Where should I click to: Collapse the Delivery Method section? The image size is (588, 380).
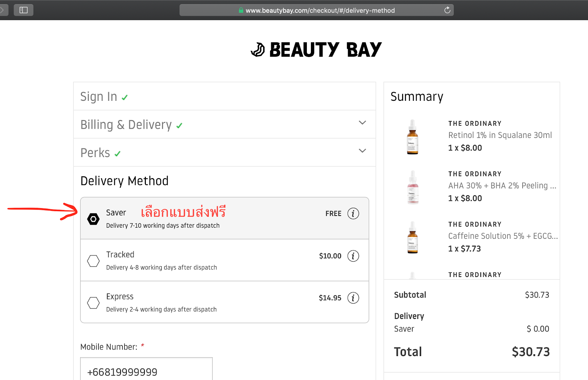click(x=124, y=181)
